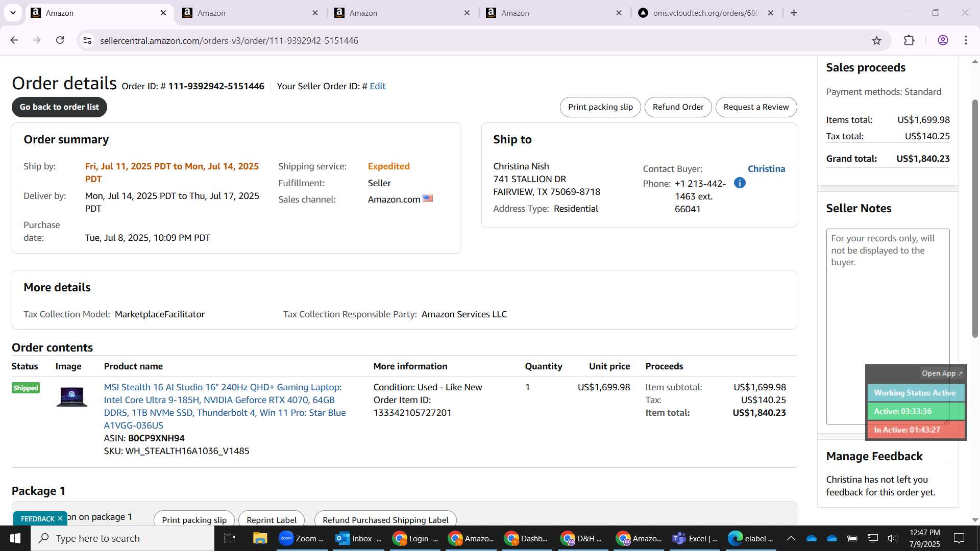Click top Print packing slip button
This screenshot has height=551, width=980.
(600, 107)
